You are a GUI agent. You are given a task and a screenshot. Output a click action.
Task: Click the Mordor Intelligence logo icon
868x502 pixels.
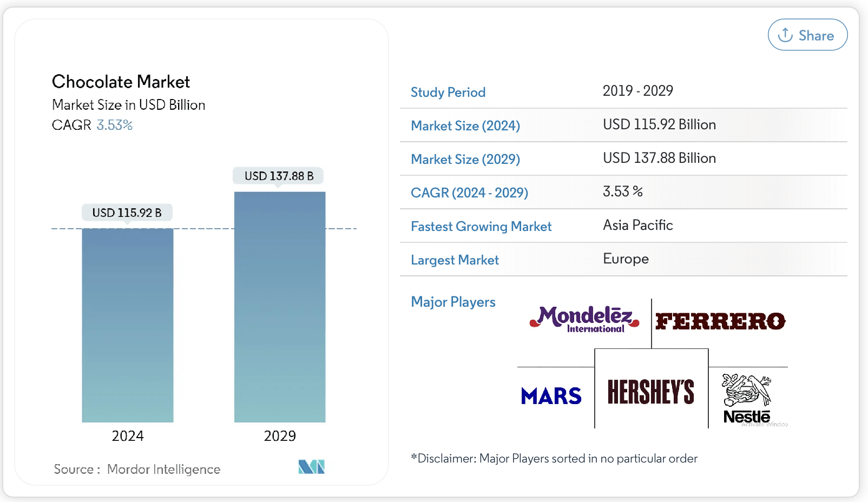coord(311,466)
